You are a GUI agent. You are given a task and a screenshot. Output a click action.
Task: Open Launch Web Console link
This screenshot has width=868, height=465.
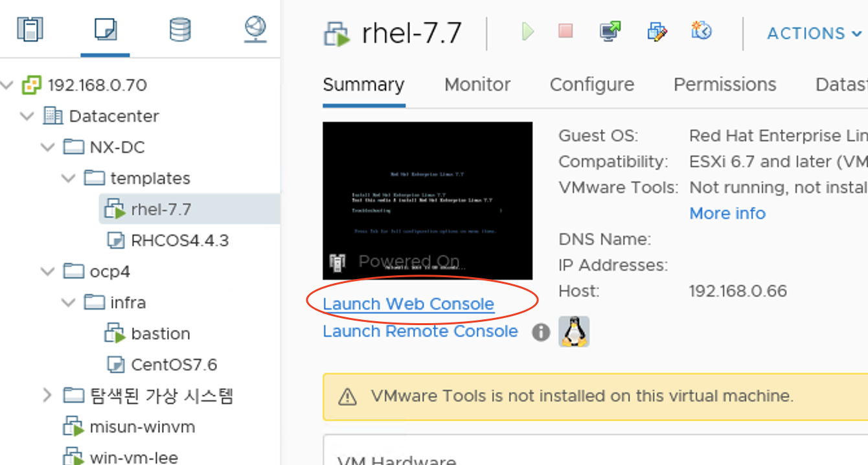click(x=409, y=304)
